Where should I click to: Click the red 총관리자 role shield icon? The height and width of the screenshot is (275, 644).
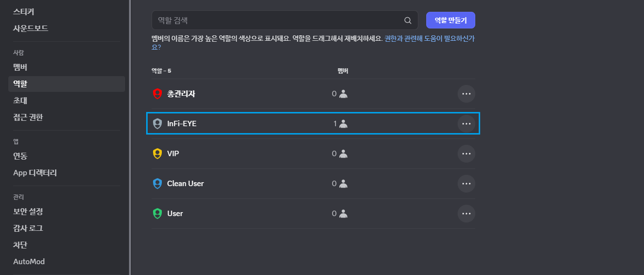[x=157, y=93]
